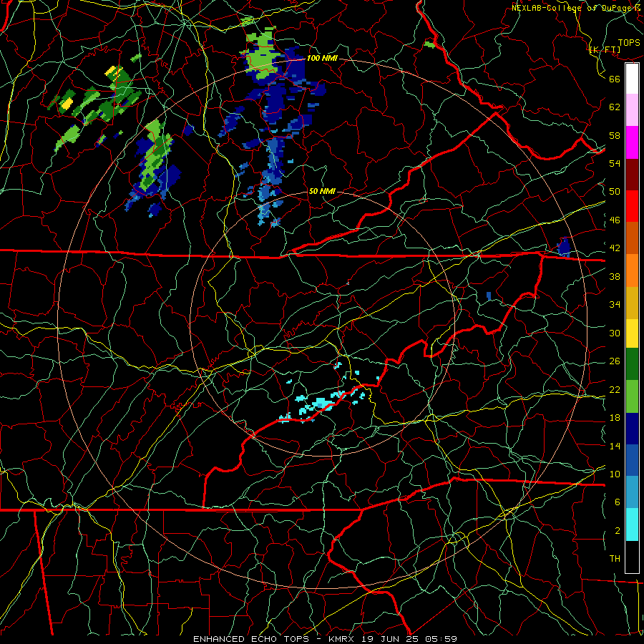
Task: Click the light steel blue legend swatch
Action: 632,492
